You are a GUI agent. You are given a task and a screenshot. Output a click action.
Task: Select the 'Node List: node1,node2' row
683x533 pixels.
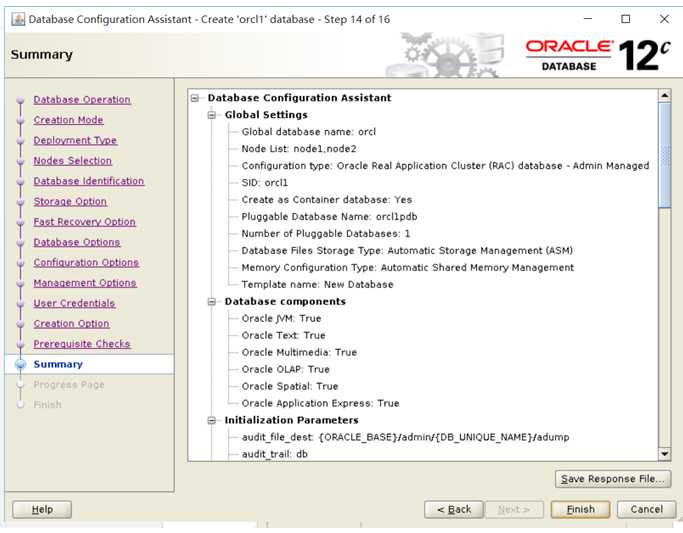coord(299,149)
